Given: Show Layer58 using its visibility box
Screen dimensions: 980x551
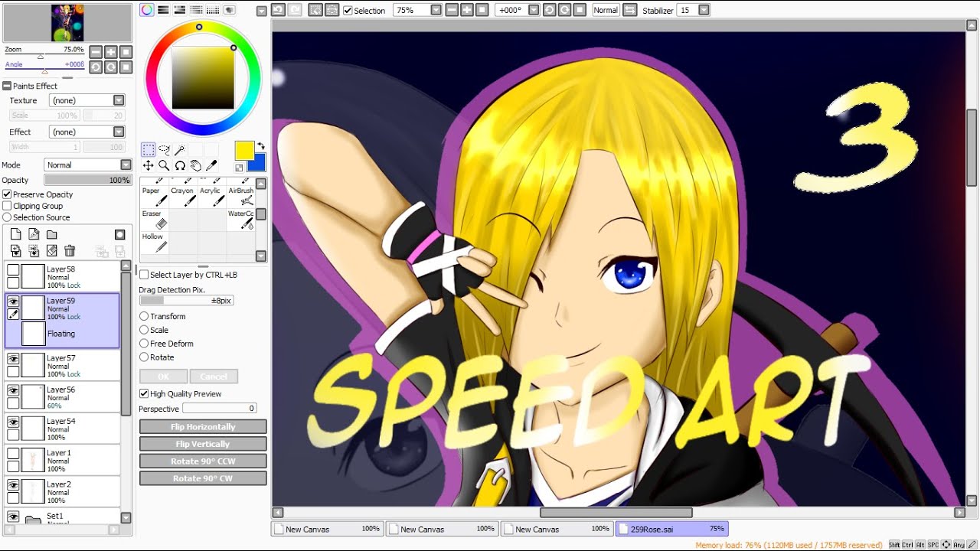Looking at the screenshot, I should pos(13,269).
